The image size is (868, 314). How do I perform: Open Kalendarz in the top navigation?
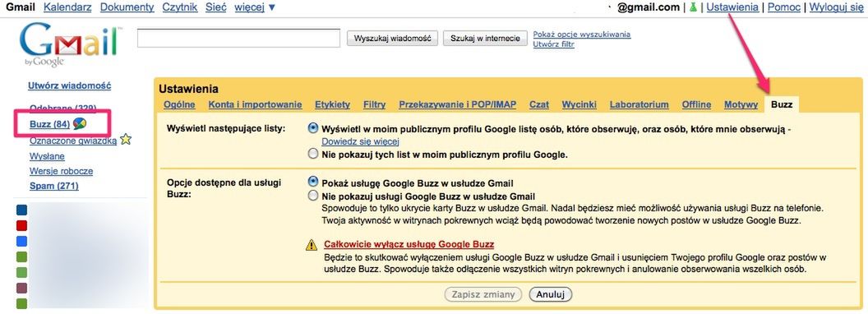(67, 7)
